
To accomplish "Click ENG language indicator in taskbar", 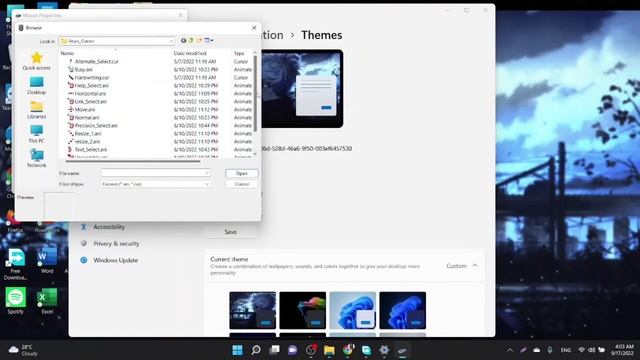I will click(566, 350).
